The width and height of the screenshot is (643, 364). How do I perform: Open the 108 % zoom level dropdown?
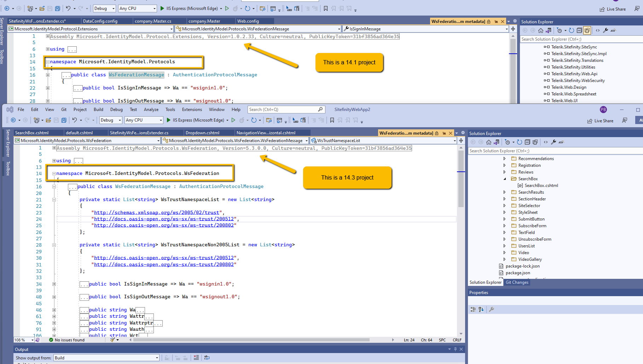(32, 340)
